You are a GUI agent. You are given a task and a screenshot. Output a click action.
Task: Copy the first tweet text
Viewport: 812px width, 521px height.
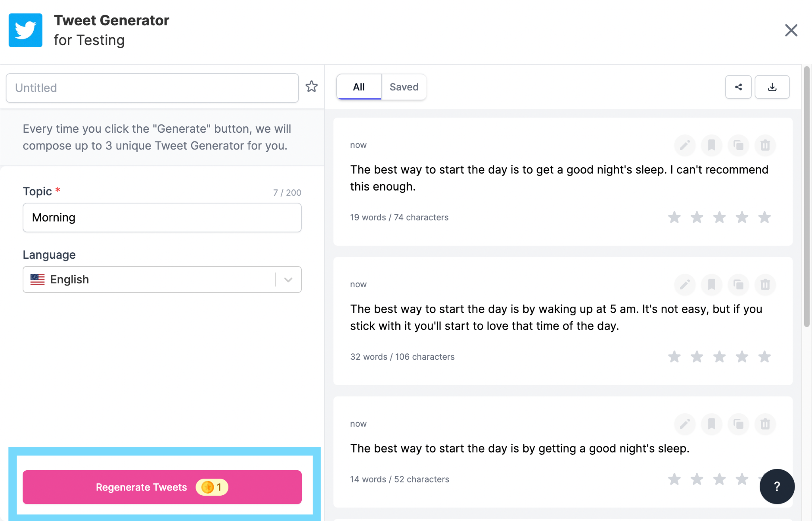click(738, 145)
